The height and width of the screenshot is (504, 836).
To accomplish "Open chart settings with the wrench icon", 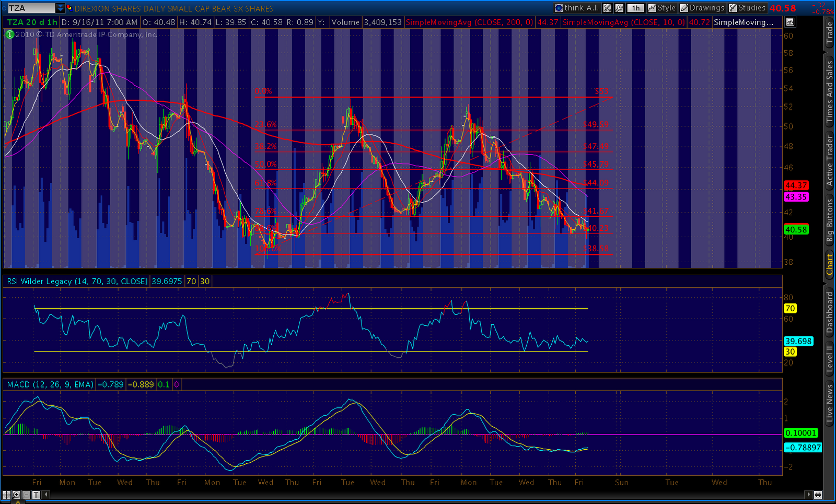I will pos(619,8).
